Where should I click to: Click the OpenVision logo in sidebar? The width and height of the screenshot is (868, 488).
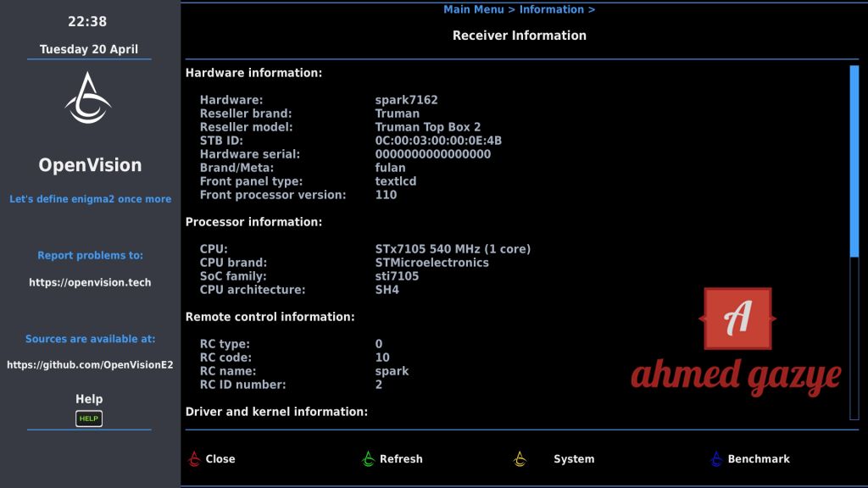pos(88,98)
